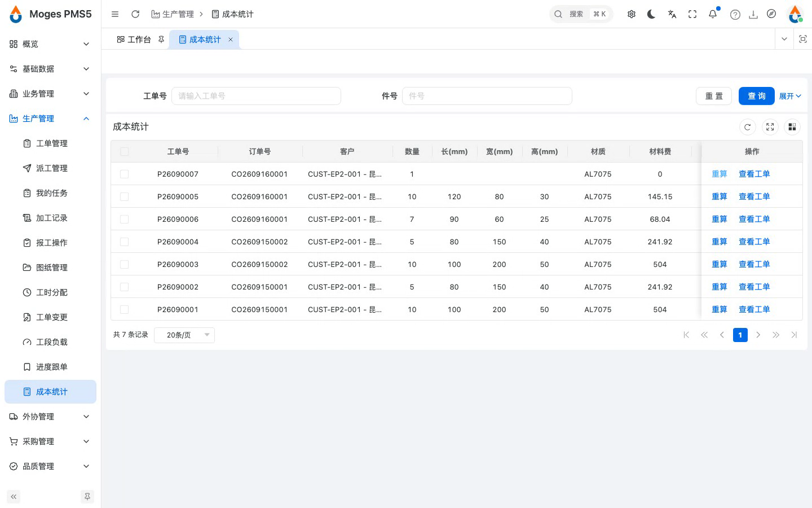Switch to dark mode moon icon

point(651,14)
